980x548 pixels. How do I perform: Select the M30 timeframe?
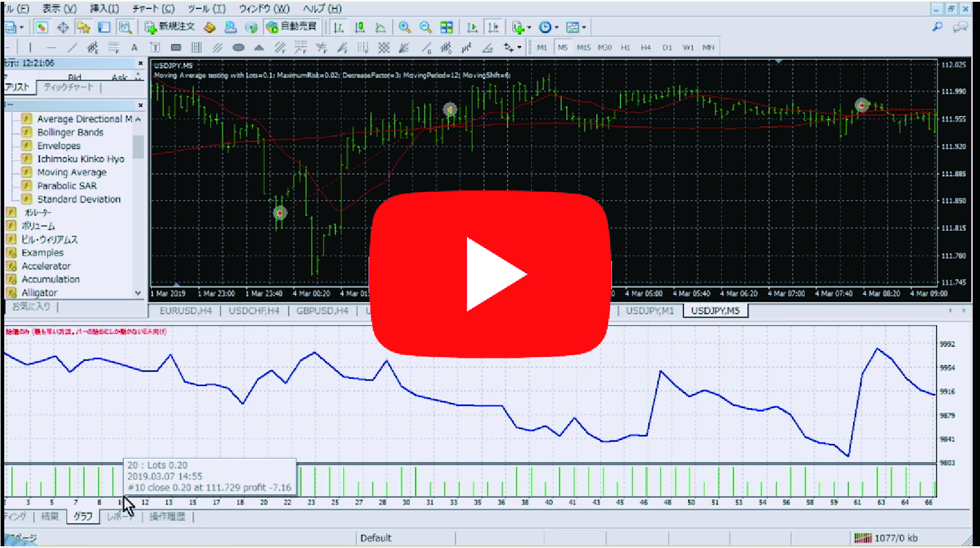(x=605, y=48)
